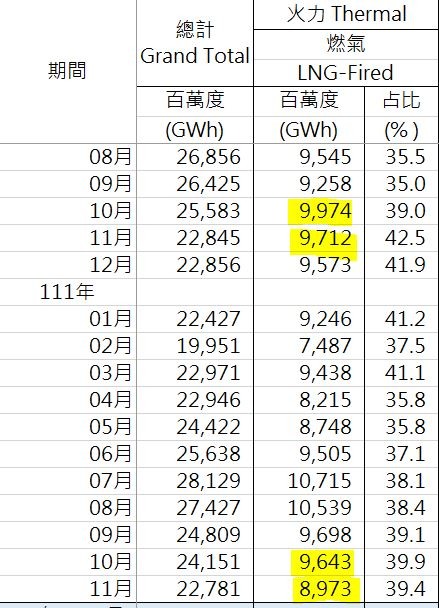Click percentage cell 41.2
The height and width of the screenshot is (608, 439).
click(x=405, y=319)
